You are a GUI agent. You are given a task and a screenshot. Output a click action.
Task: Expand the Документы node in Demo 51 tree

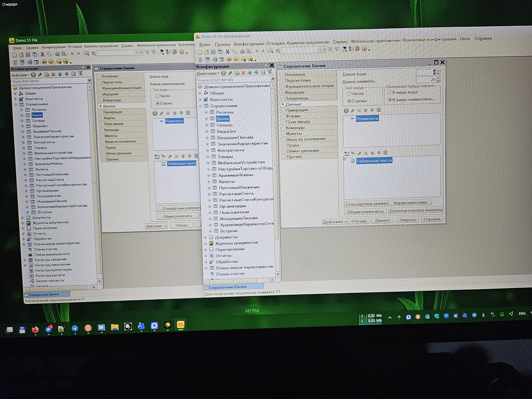click(x=22, y=218)
